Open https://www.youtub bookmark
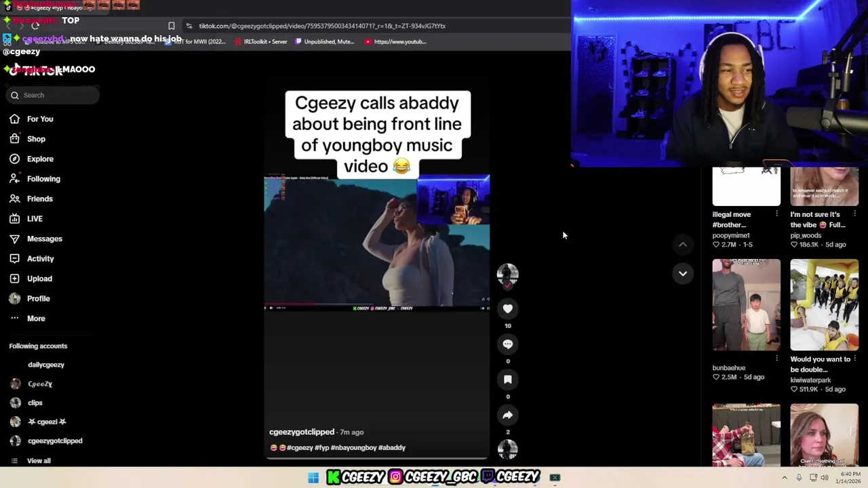The height and width of the screenshot is (488, 868). pos(395,42)
